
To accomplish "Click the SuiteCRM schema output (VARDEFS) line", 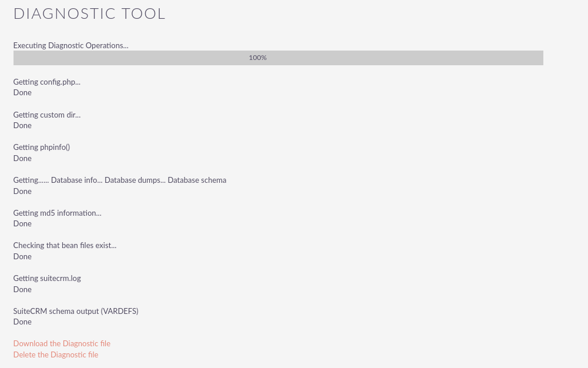I will point(76,312).
